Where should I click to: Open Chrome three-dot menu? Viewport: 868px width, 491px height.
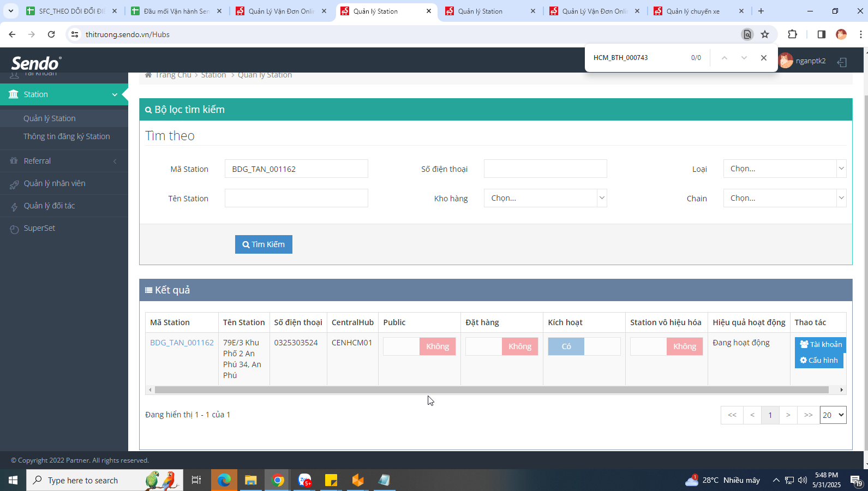point(860,34)
